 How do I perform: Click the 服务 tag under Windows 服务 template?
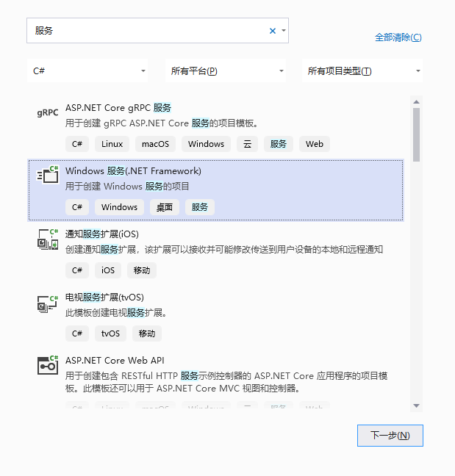(200, 207)
